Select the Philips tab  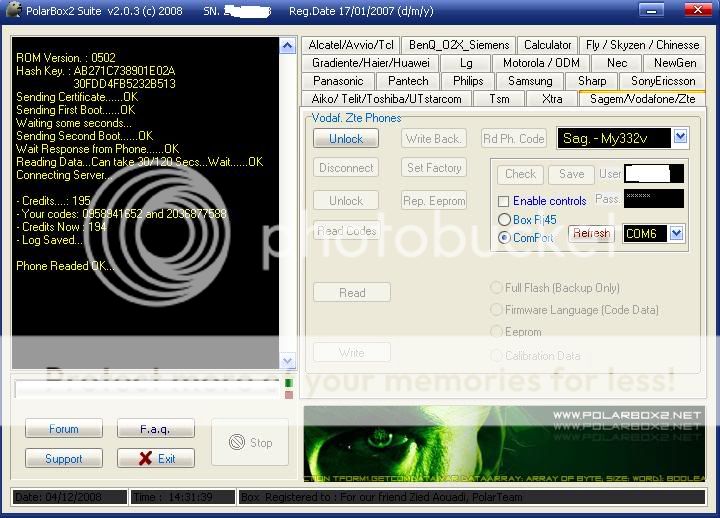pyautogui.click(x=468, y=81)
